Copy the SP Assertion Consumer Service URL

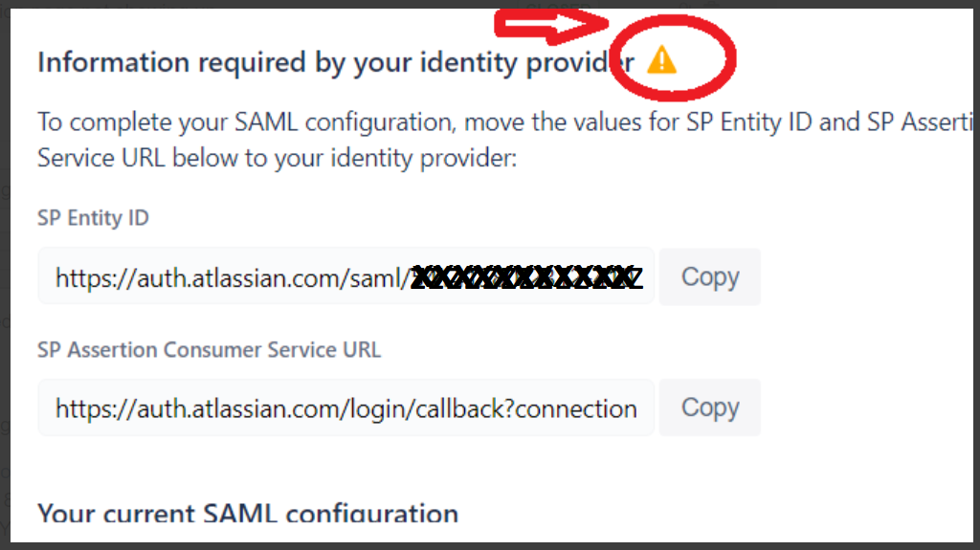(x=710, y=407)
